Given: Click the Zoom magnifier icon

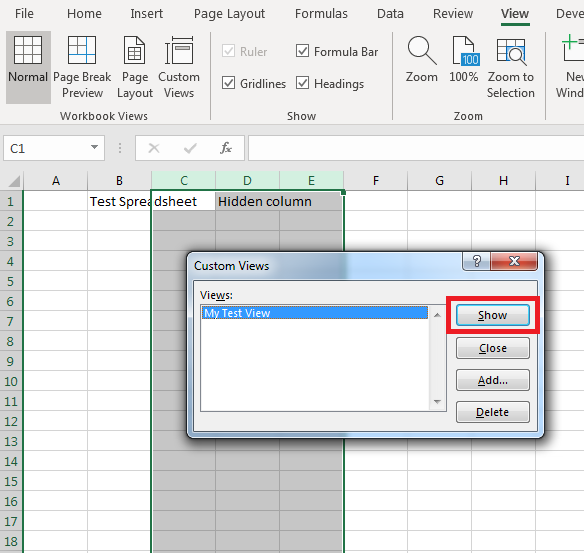Looking at the screenshot, I should (x=422, y=50).
